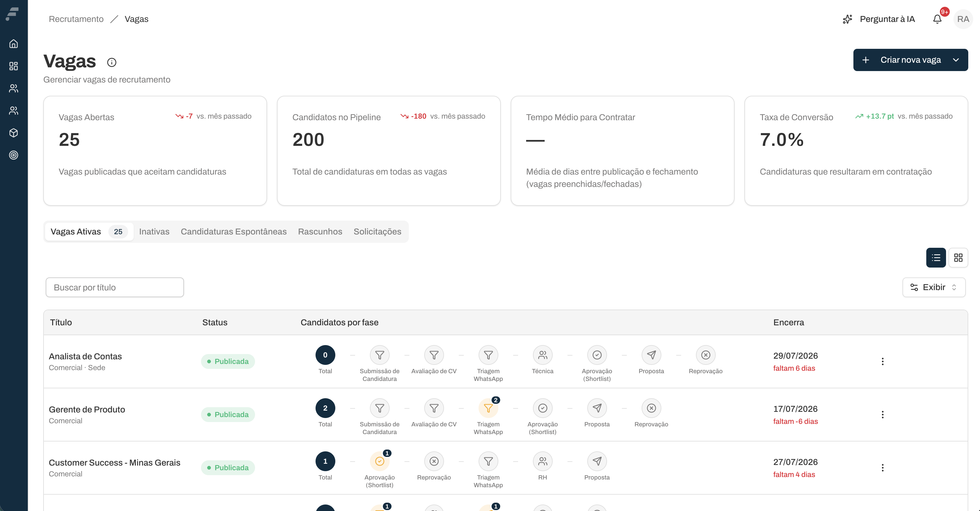Click Proposta stage for Analista de Contas
The image size is (980, 511).
(651, 355)
